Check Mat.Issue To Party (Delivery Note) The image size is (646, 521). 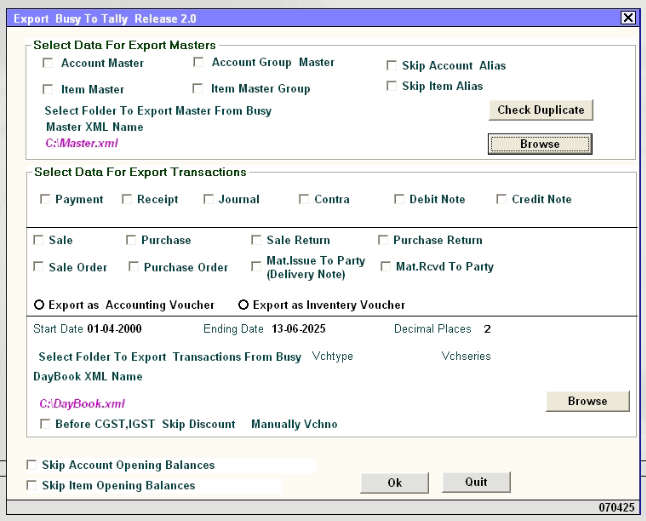[x=256, y=267]
